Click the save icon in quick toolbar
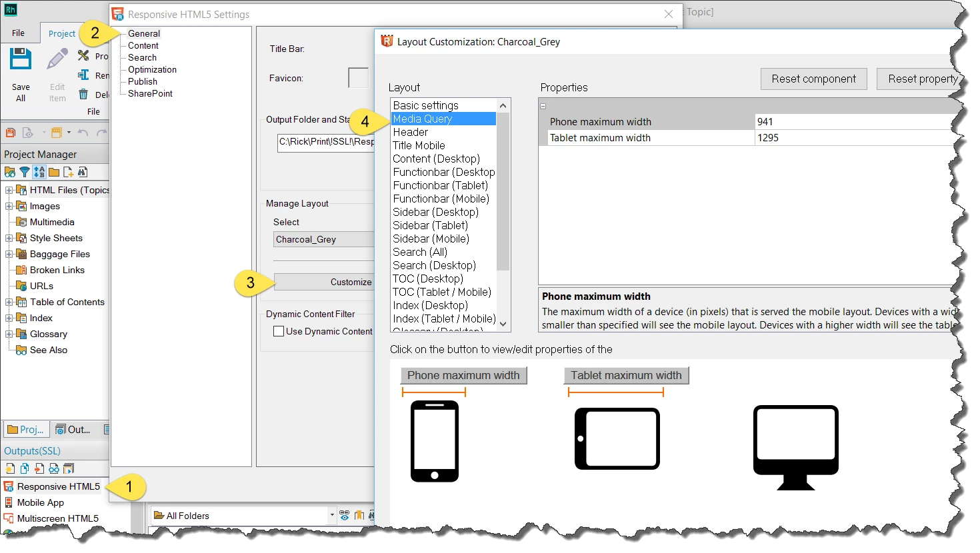Viewport: 980px width, 553px height. coord(11,133)
